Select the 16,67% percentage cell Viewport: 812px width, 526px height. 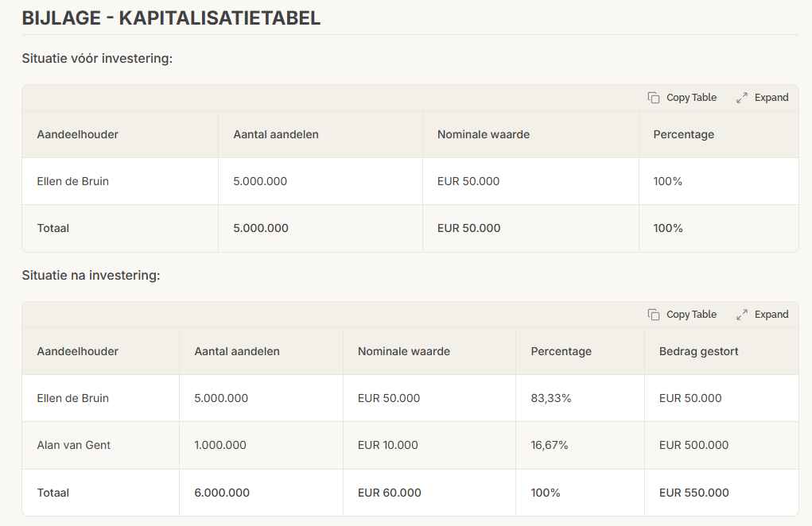(550, 445)
